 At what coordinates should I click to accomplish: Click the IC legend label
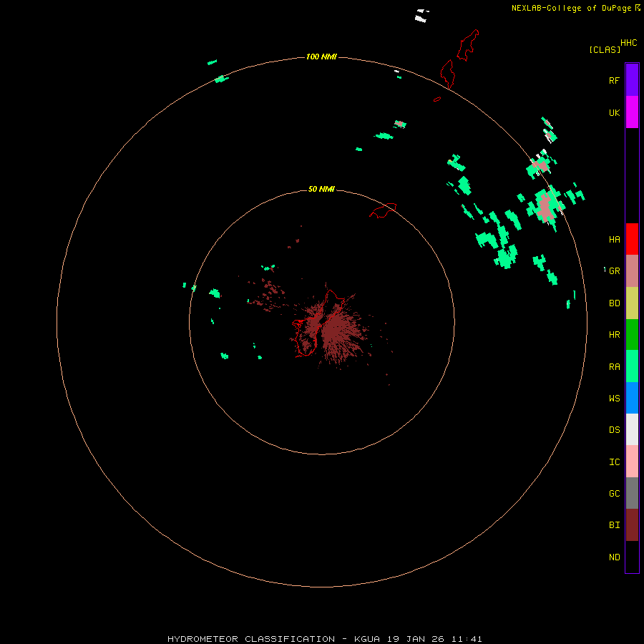coord(614,462)
